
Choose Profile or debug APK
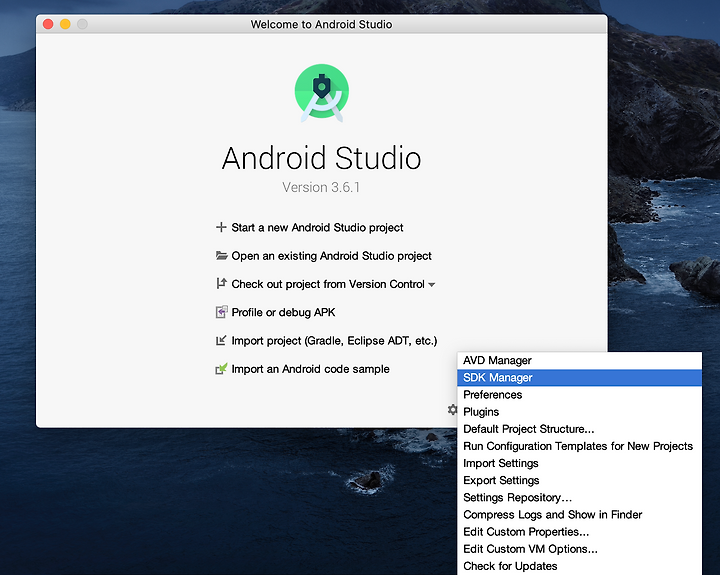pos(283,312)
